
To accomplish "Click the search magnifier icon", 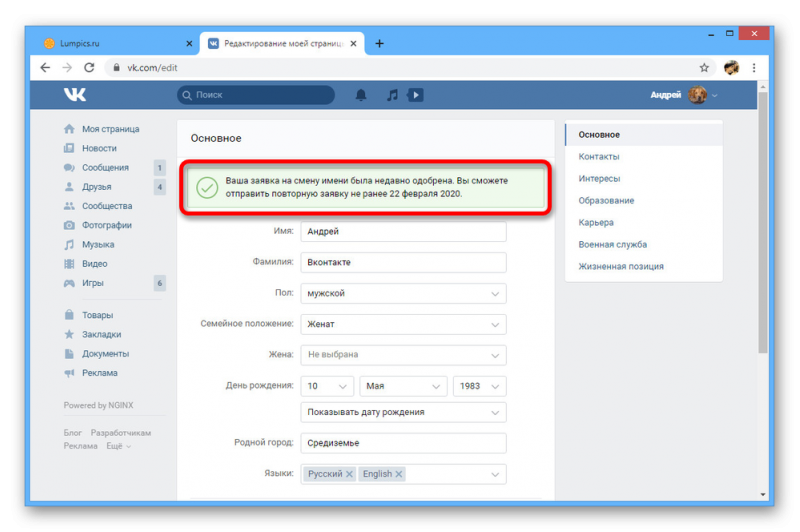I will 187,95.
